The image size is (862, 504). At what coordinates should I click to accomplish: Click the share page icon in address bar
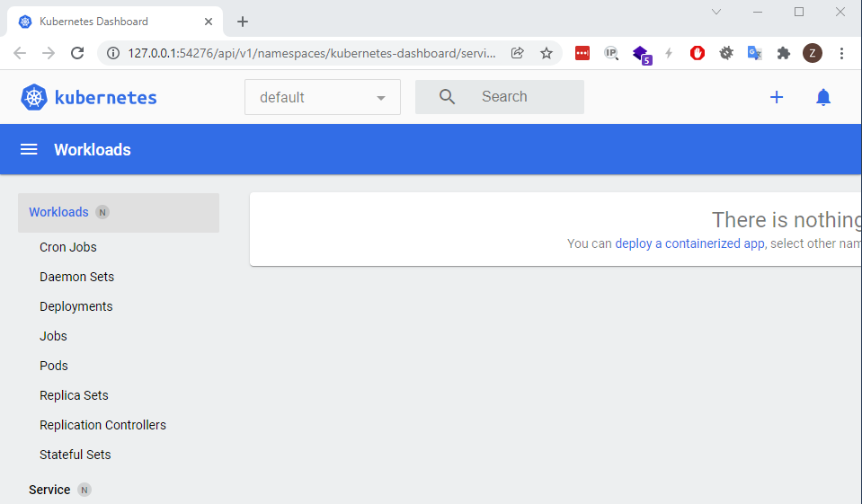coord(518,53)
